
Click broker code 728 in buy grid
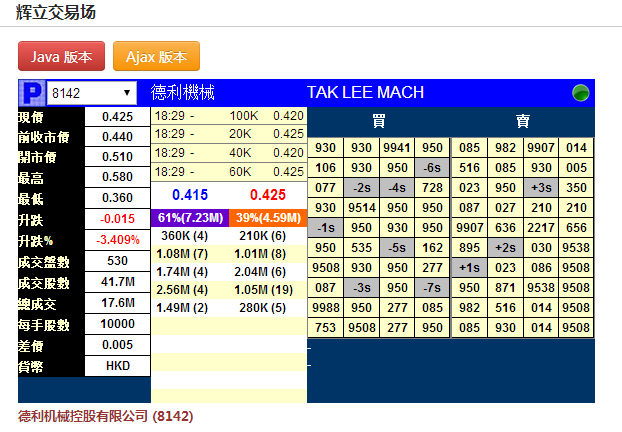point(432,188)
